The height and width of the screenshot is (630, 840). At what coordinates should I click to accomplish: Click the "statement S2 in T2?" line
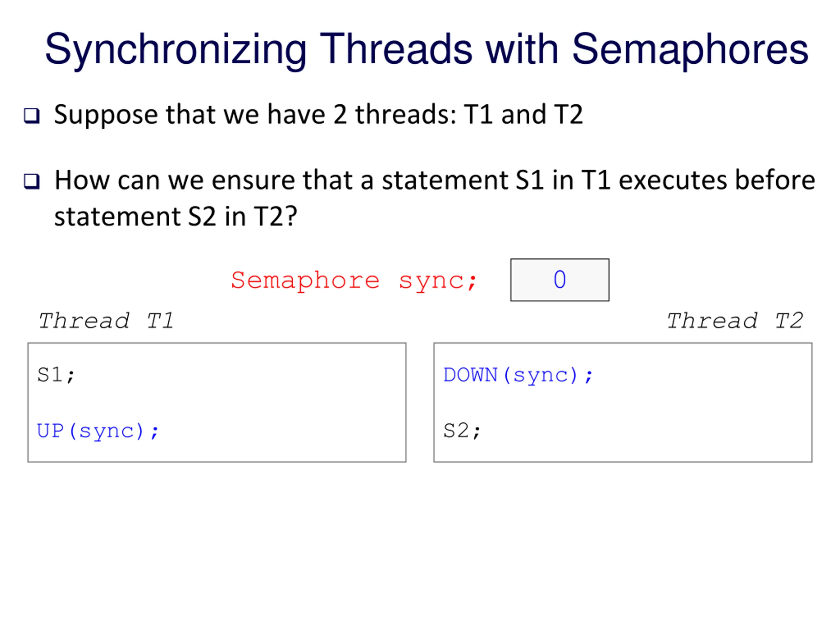(x=176, y=217)
